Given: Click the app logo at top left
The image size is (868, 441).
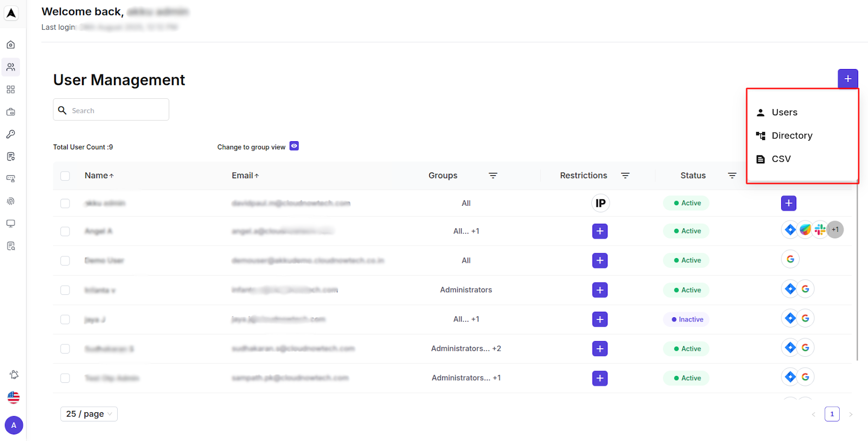Looking at the screenshot, I should point(11,13).
